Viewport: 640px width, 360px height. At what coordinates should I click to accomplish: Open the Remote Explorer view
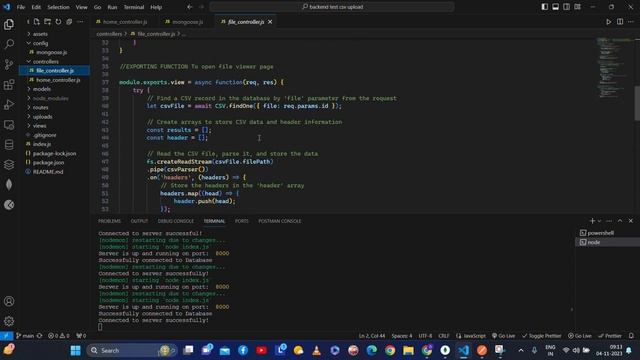pyautogui.click(x=9, y=125)
